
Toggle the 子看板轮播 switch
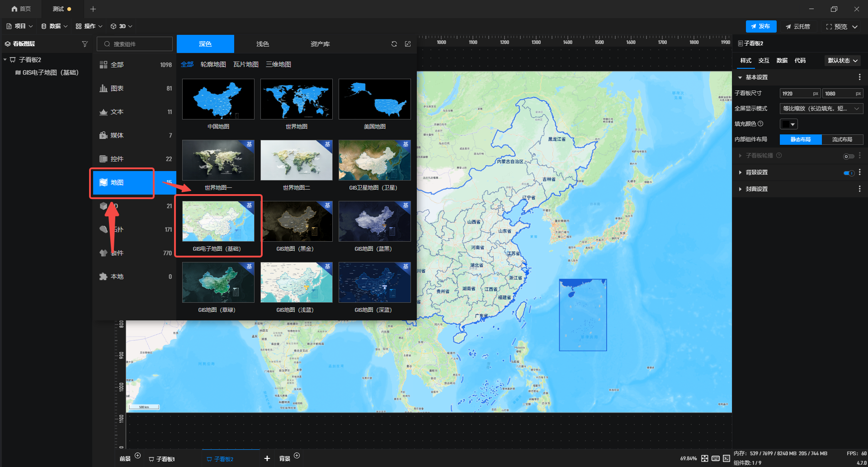pos(849,156)
